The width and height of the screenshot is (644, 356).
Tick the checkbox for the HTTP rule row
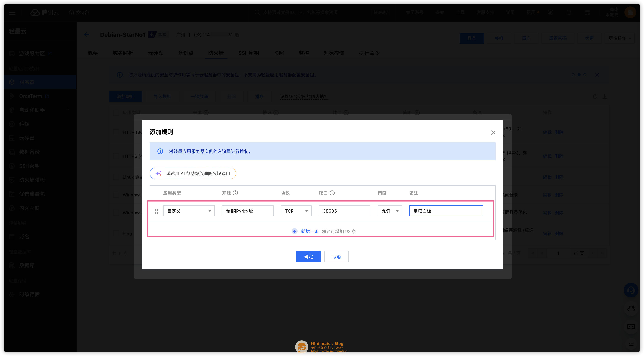(x=116, y=132)
